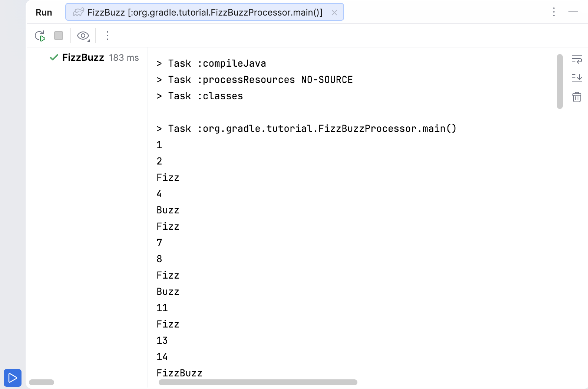Click the Run tool window sidebar button

(13, 378)
